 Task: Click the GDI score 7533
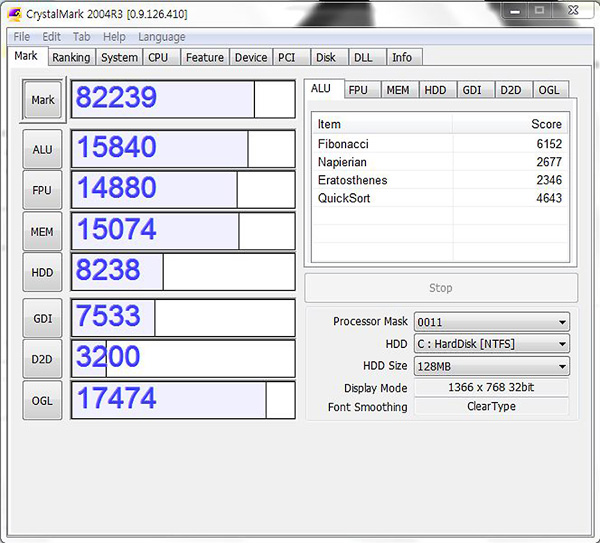tap(183, 318)
